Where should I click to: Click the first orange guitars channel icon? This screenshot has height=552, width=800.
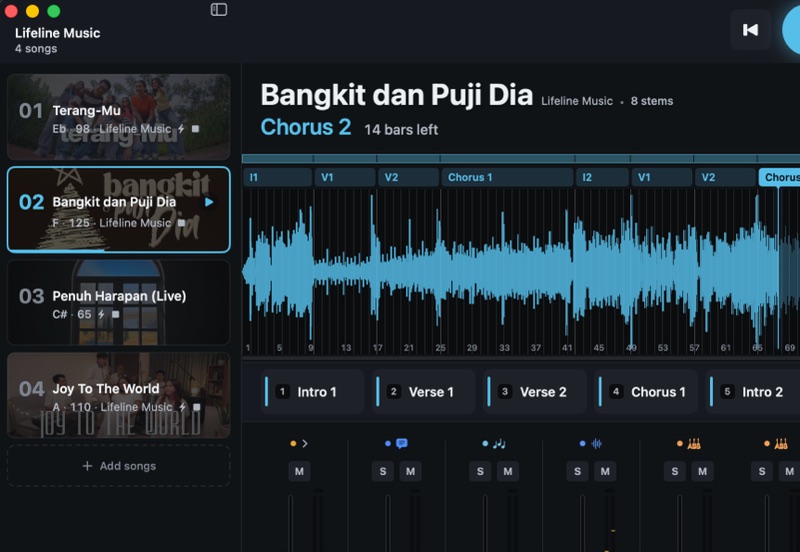coord(693,444)
